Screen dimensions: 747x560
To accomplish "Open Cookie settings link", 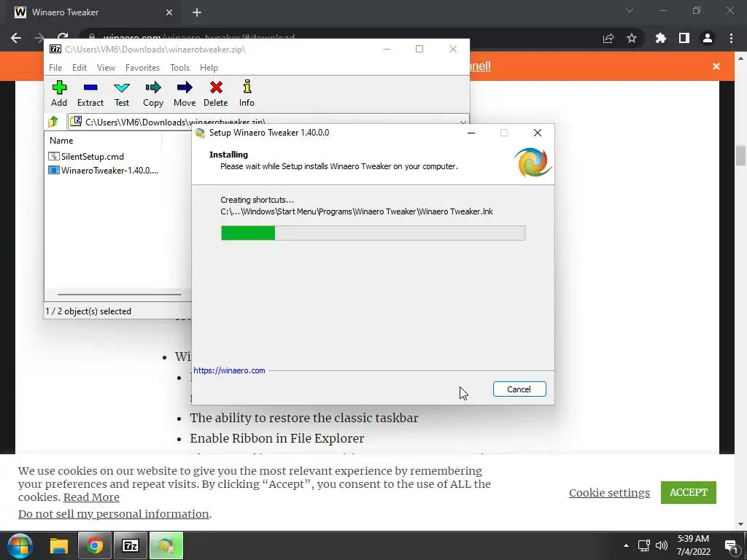I will [609, 493].
